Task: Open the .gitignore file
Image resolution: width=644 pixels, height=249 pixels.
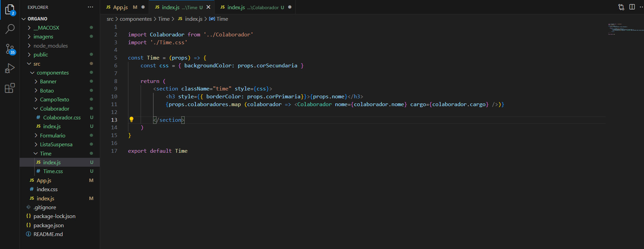Action: [x=60, y=207]
